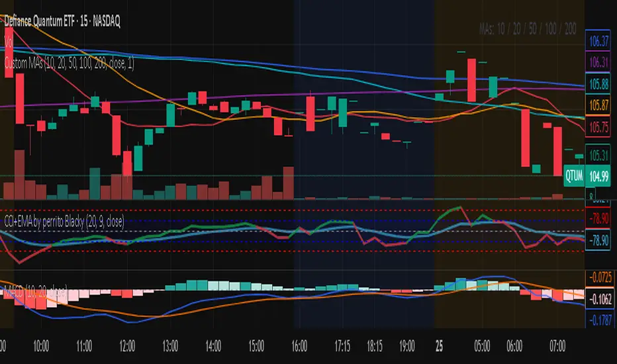Click the 06:00 time axis label
The image size is (617, 364).
point(514,346)
